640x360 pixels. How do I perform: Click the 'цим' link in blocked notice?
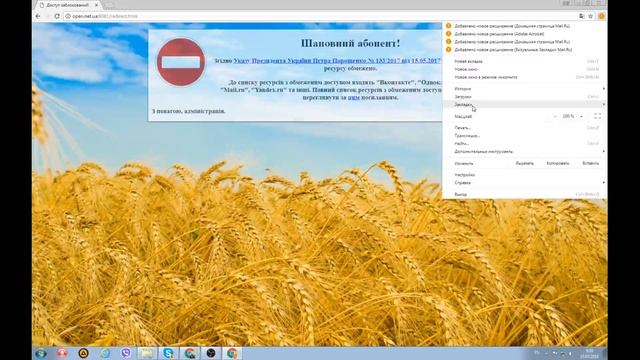point(353,98)
